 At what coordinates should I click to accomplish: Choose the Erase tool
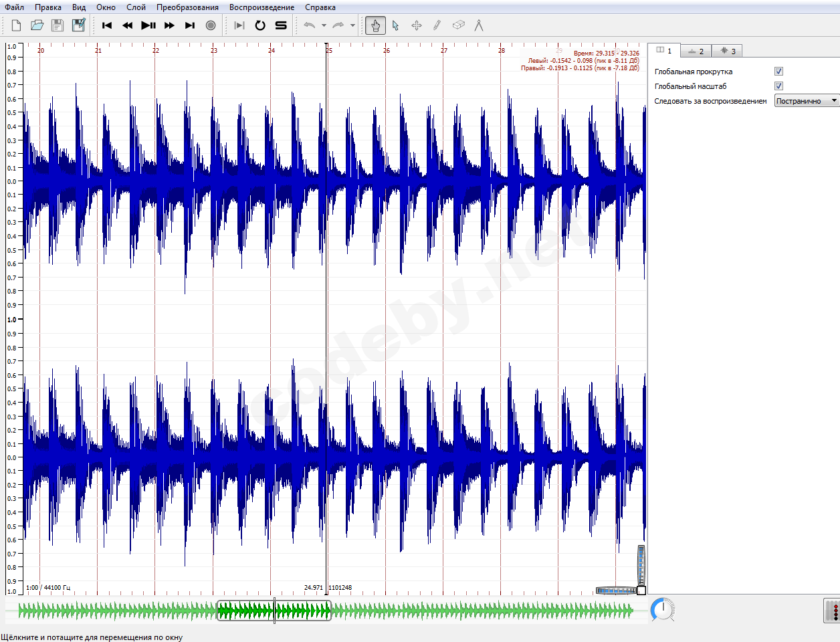coord(458,25)
